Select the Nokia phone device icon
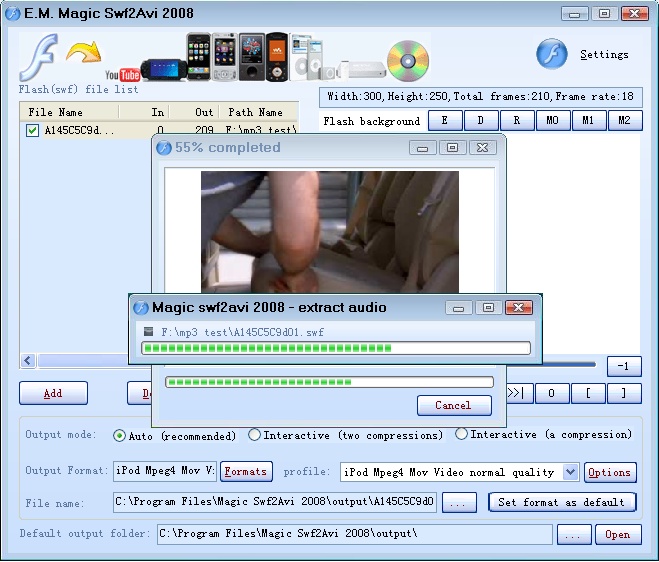The image size is (659, 562). click(225, 57)
